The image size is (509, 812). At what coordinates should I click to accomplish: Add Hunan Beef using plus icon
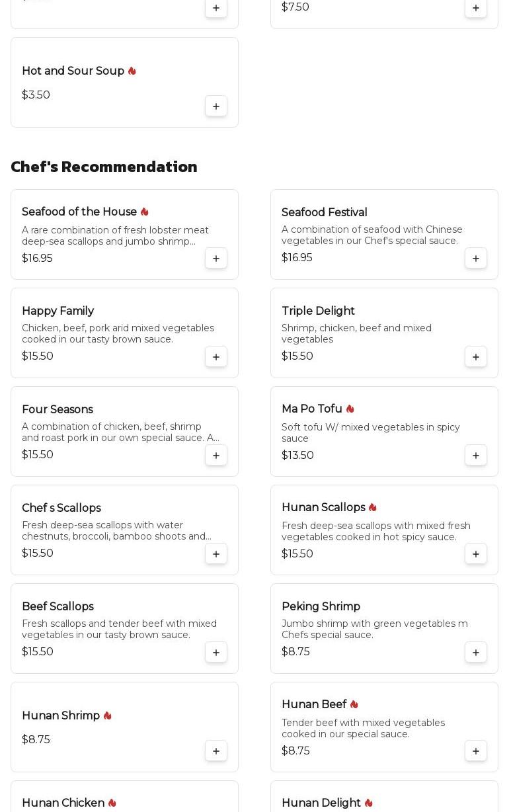[476, 751]
